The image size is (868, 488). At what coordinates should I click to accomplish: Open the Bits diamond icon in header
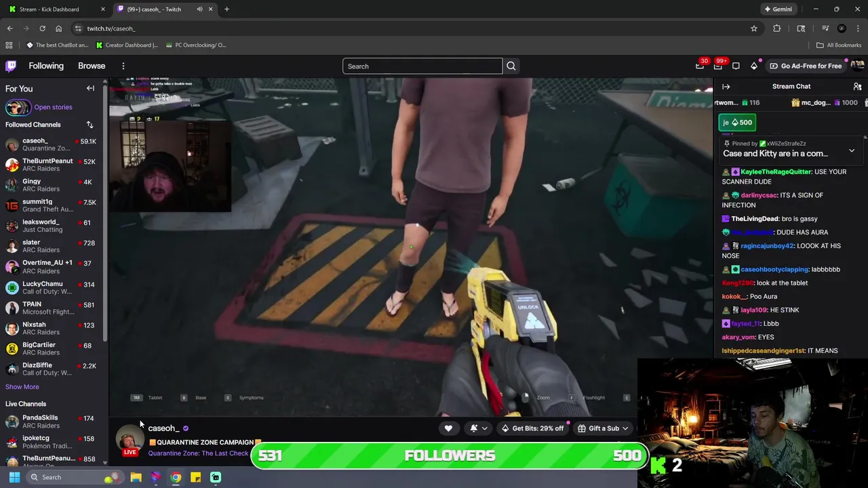coord(754,66)
